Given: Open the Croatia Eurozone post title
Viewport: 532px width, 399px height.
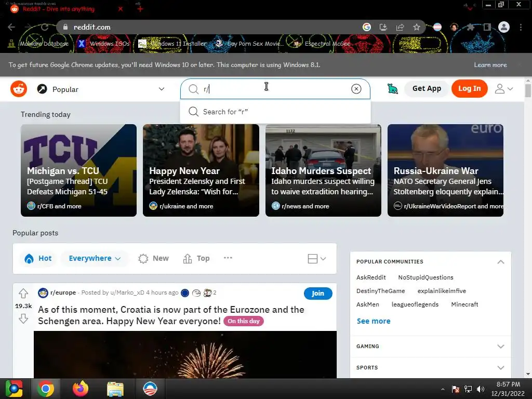Looking at the screenshot, I should click(171, 315).
